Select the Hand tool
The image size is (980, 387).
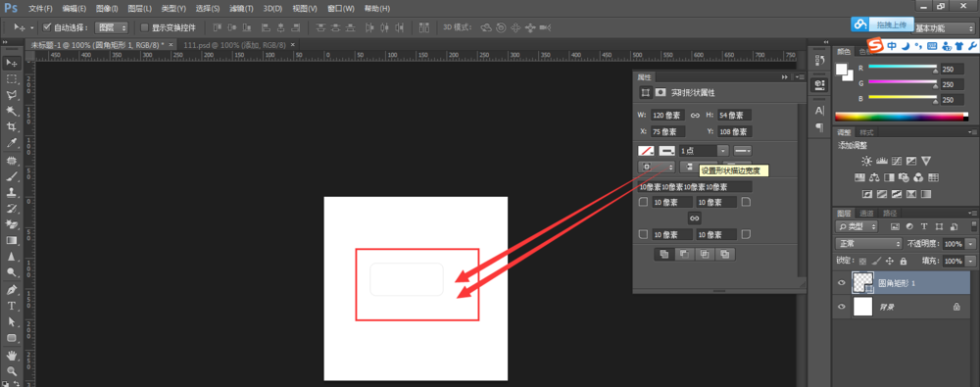pyautogui.click(x=11, y=355)
